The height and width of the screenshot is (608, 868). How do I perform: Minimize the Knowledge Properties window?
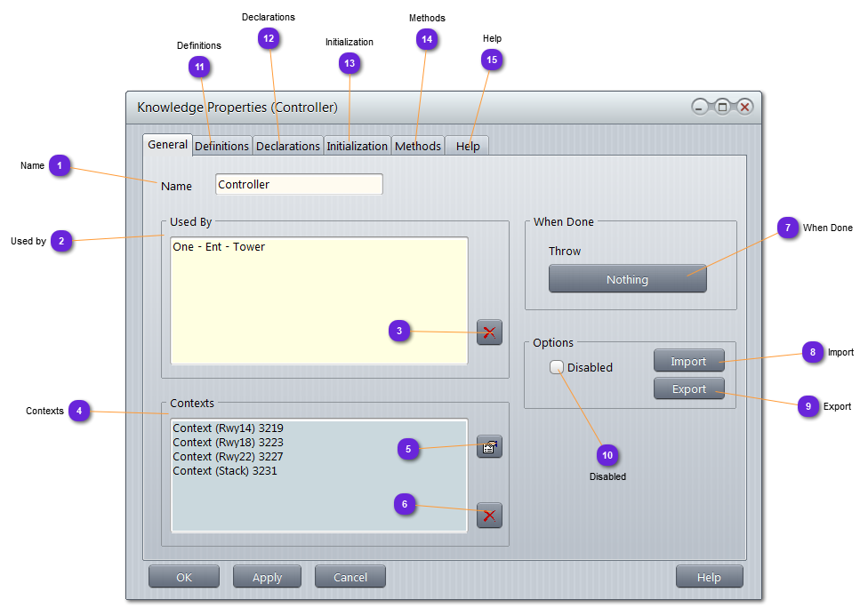700,107
